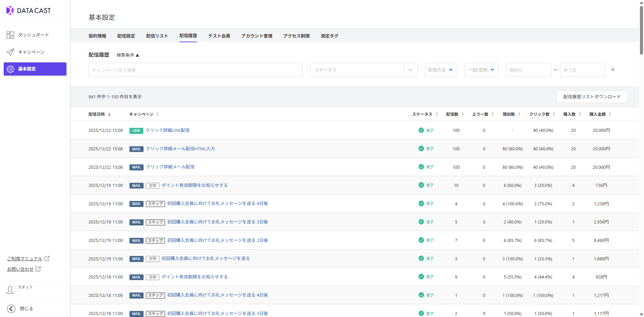
Task: Click the gear icon for 基本設定
Action: click(10, 69)
